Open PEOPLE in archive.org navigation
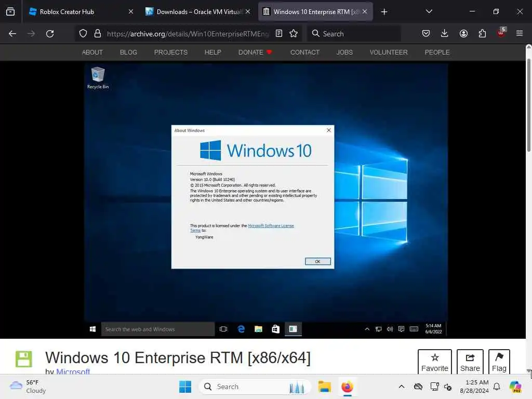This screenshot has height=399, width=532. coord(437,52)
